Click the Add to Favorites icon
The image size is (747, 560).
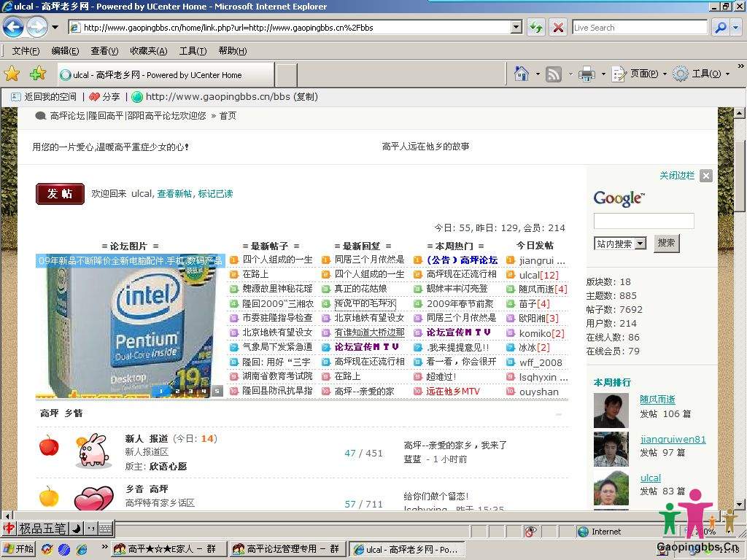coord(37,74)
